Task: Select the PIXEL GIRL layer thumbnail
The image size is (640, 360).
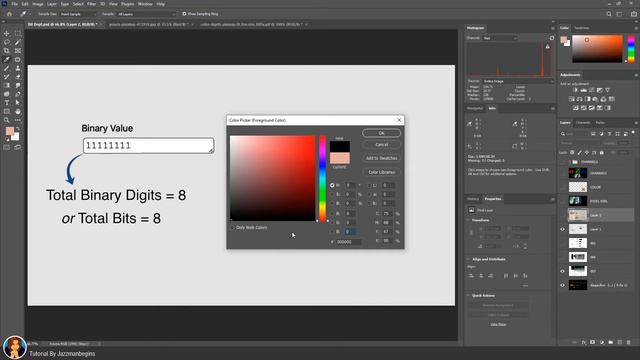Action: pos(578,201)
